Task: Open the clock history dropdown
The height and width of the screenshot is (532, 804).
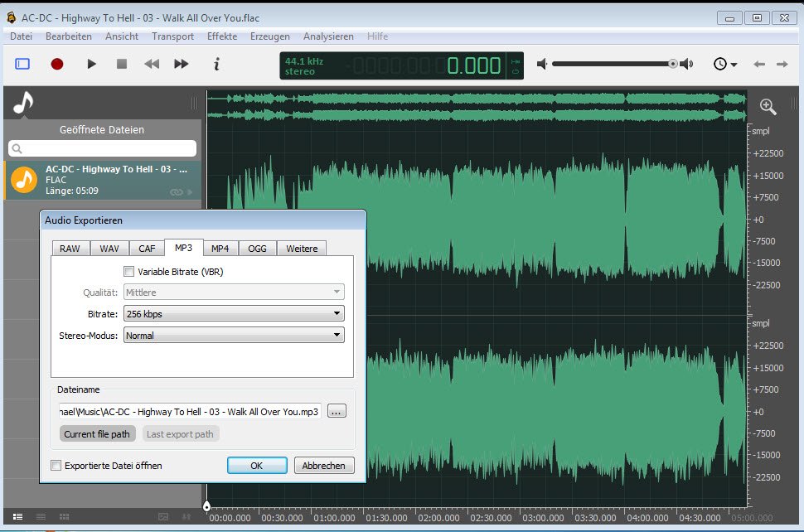Action: click(x=725, y=64)
